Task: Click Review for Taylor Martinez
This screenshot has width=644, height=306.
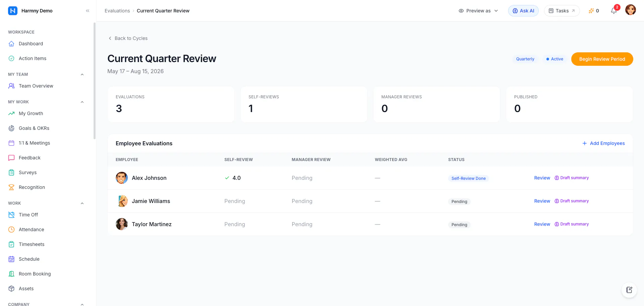Action: (542, 224)
